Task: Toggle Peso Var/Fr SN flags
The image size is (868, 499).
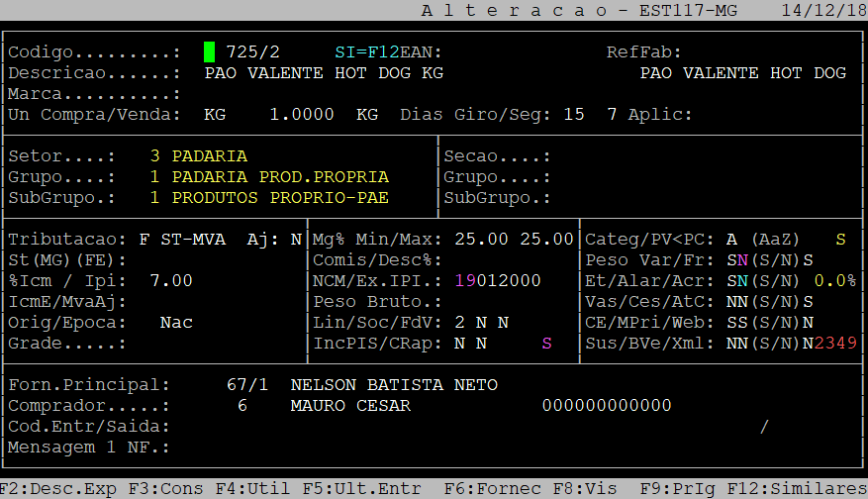Action: tap(737, 260)
